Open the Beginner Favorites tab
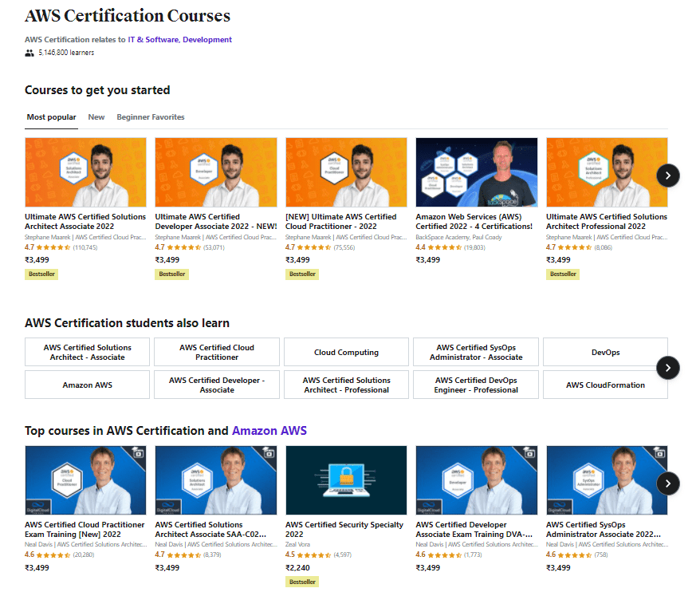The image size is (700, 600). (151, 117)
